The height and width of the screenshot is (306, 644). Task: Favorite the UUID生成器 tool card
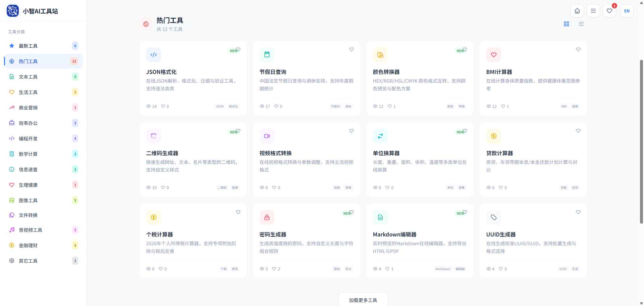[578, 212]
